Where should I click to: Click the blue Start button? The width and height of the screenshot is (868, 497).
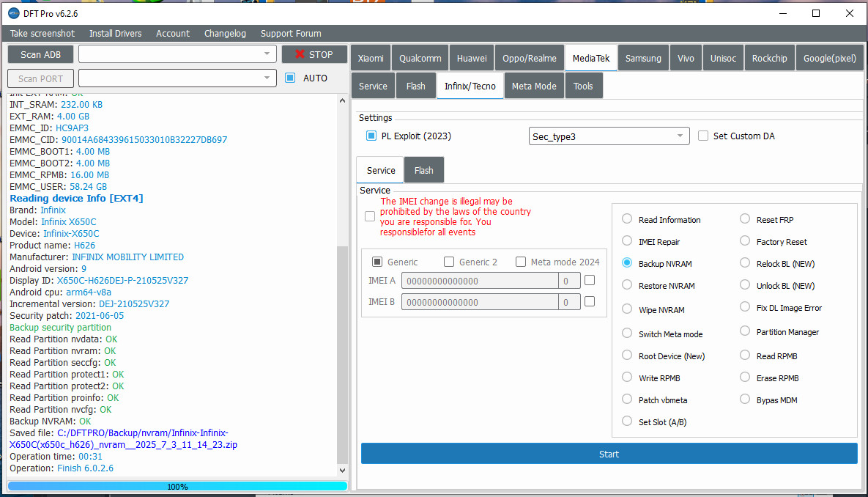(609, 454)
